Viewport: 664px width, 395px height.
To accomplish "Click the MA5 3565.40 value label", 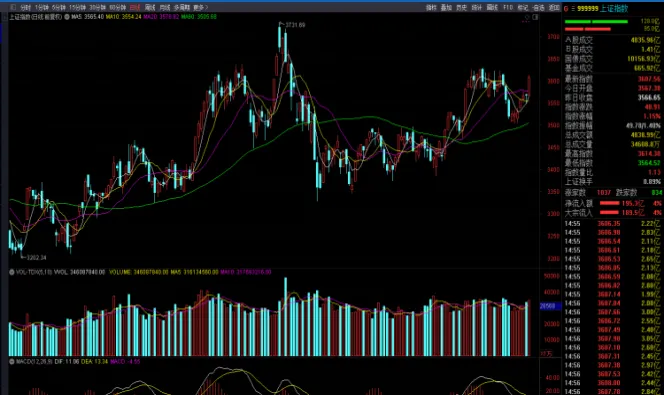I will [x=88, y=17].
